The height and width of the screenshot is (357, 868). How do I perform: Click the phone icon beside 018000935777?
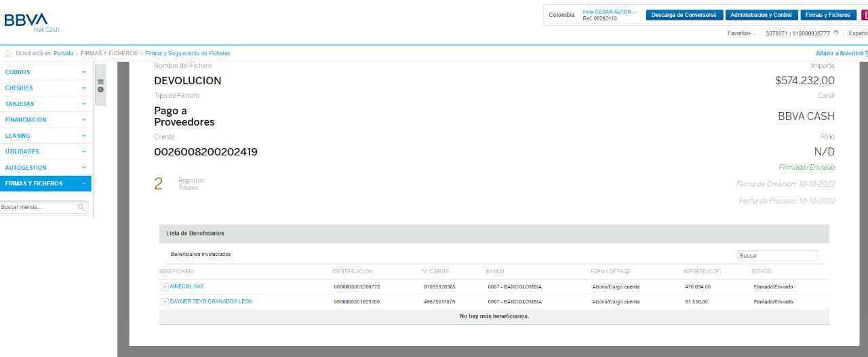[836, 33]
